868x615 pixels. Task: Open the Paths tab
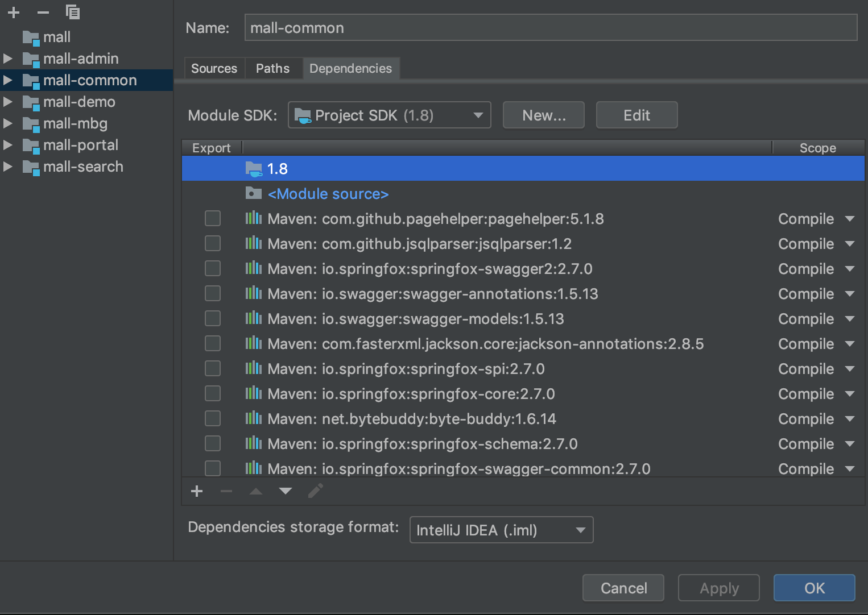tap(272, 69)
